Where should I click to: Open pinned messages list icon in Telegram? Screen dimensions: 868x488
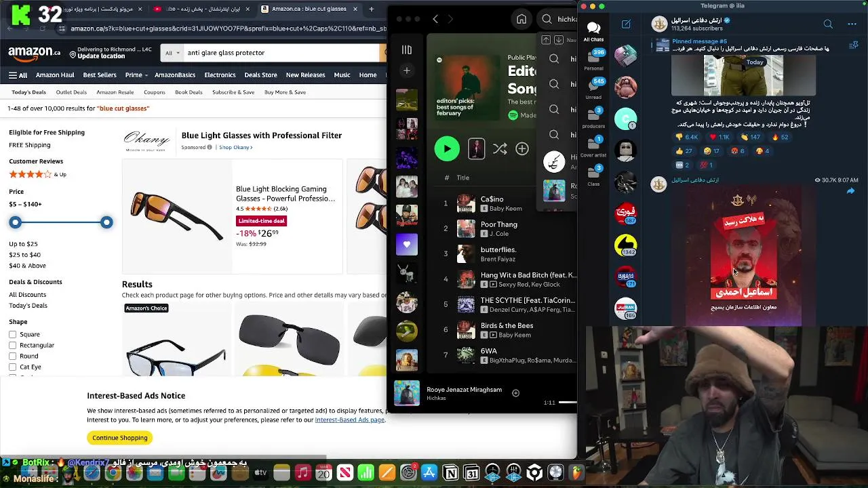(x=854, y=45)
